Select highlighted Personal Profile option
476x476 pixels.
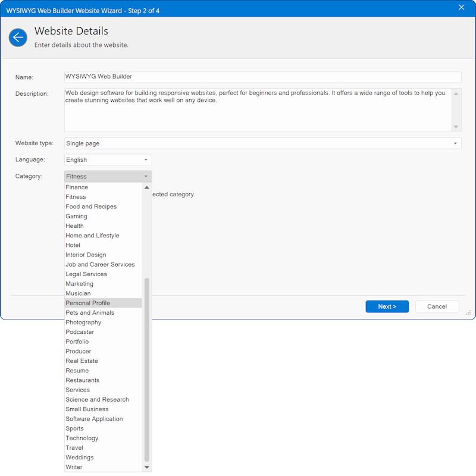(x=103, y=303)
